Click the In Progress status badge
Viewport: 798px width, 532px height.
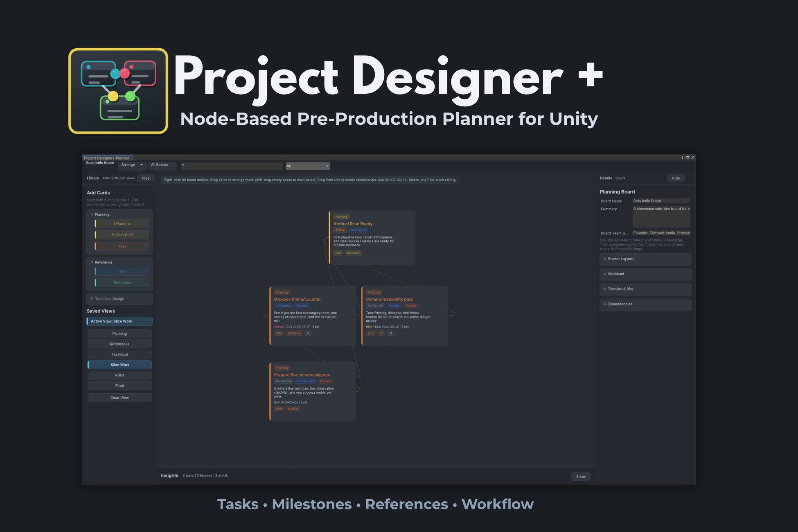click(x=283, y=306)
